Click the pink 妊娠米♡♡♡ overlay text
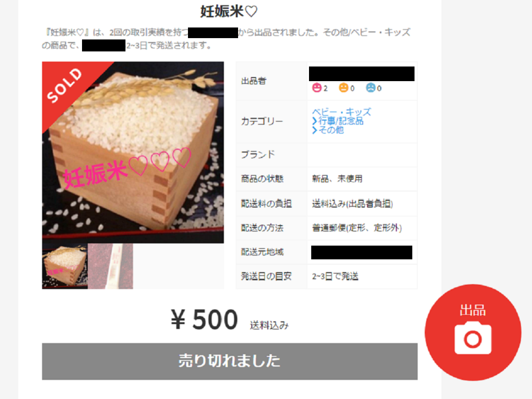 (128, 169)
